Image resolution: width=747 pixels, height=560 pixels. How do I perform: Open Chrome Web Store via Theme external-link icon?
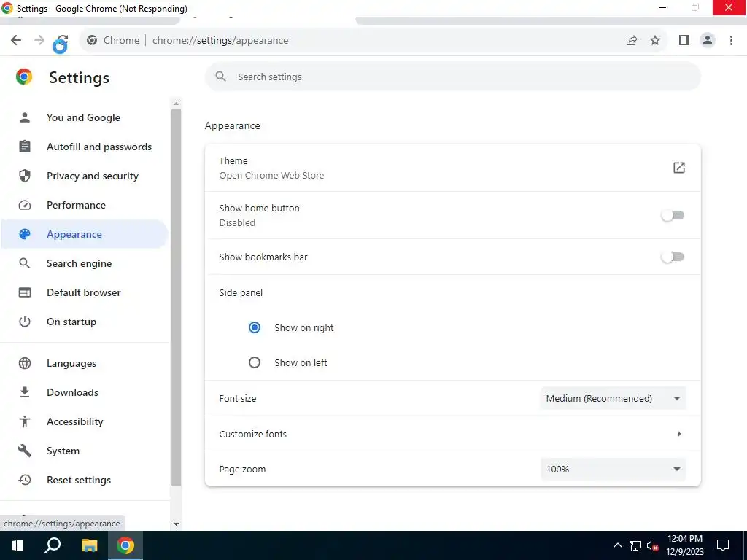679,168
